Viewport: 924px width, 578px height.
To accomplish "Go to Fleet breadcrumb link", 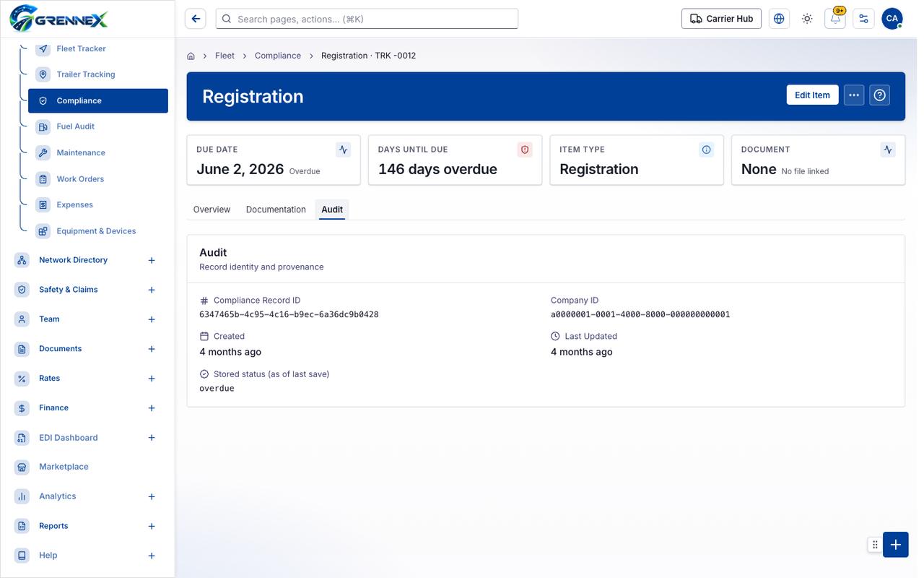I will click(x=225, y=56).
